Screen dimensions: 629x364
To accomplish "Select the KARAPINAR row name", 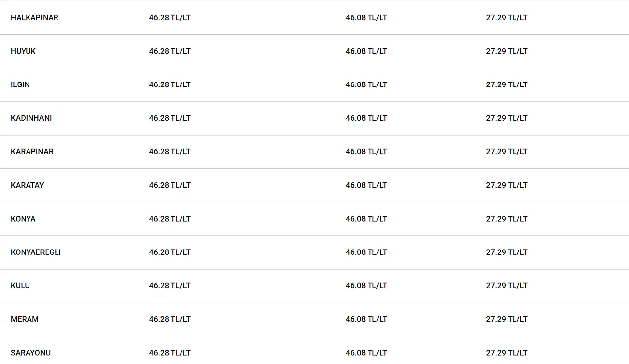I will (32, 152).
